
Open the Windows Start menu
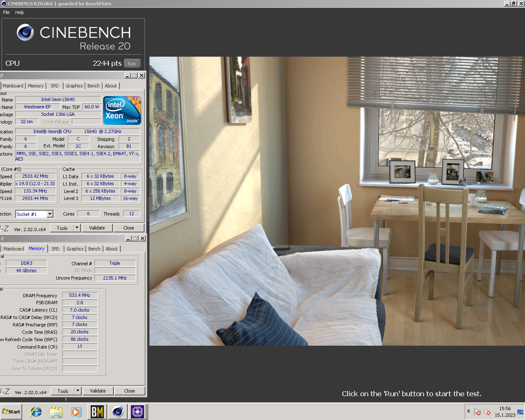click(11, 411)
